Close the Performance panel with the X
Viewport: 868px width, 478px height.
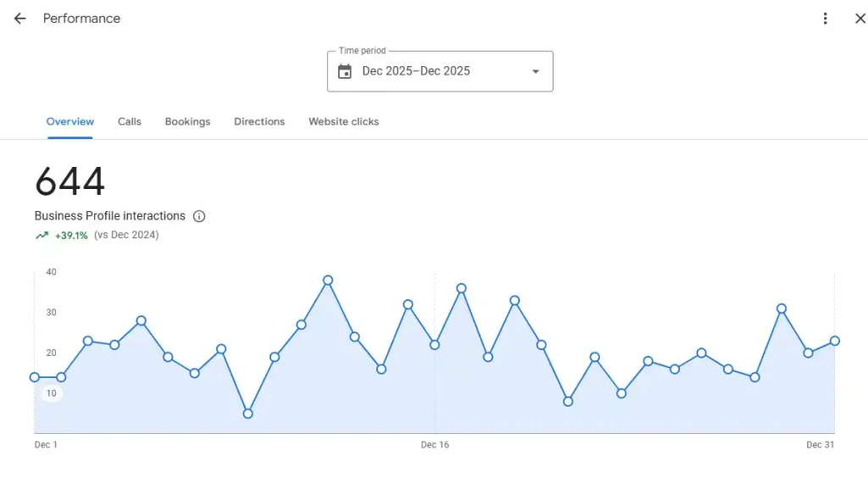coord(860,19)
